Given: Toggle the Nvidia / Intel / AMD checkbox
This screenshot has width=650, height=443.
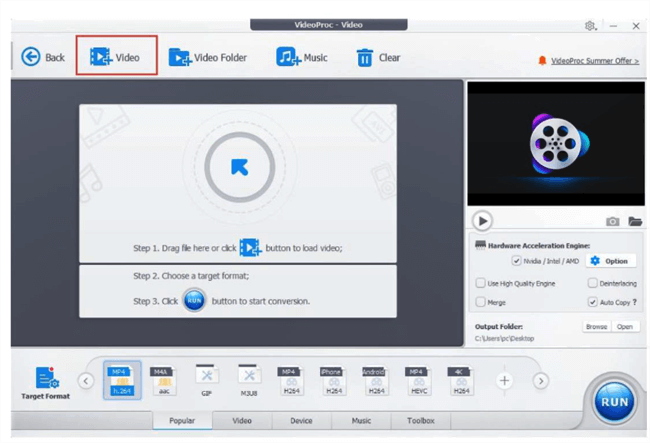Looking at the screenshot, I should pyautogui.click(x=516, y=261).
